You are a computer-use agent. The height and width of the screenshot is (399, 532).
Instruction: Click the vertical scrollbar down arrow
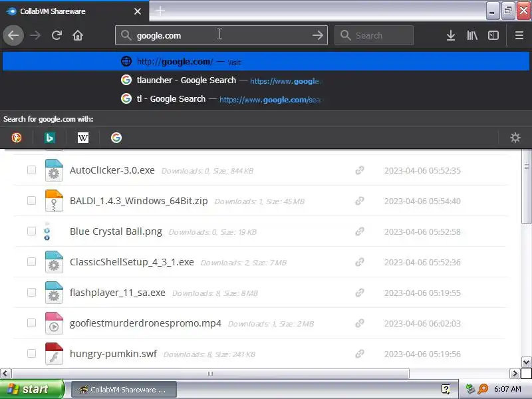(x=526, y=362)
